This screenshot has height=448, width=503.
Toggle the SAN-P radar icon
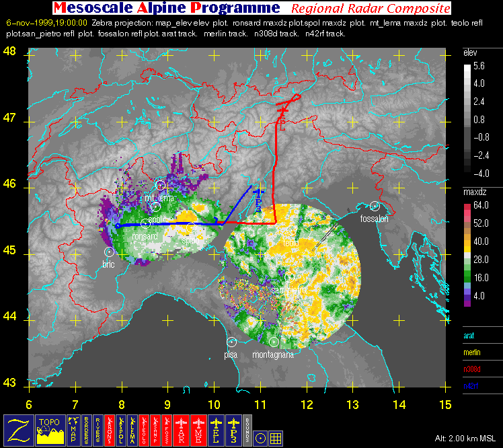155,430
